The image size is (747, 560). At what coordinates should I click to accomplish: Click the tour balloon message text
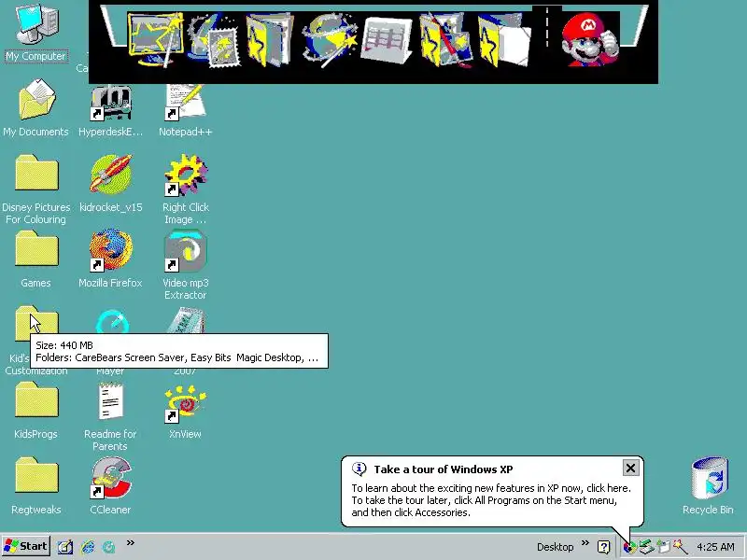pyautogui.click(x=491, y=500)
